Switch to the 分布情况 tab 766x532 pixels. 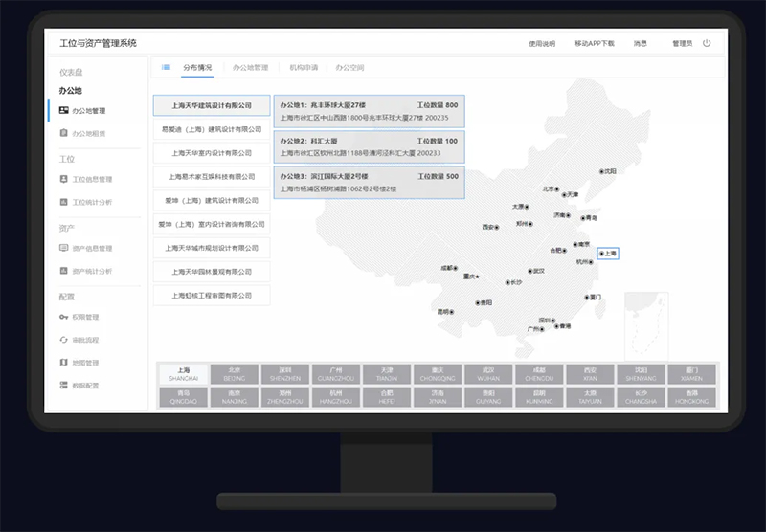point(197,67)
